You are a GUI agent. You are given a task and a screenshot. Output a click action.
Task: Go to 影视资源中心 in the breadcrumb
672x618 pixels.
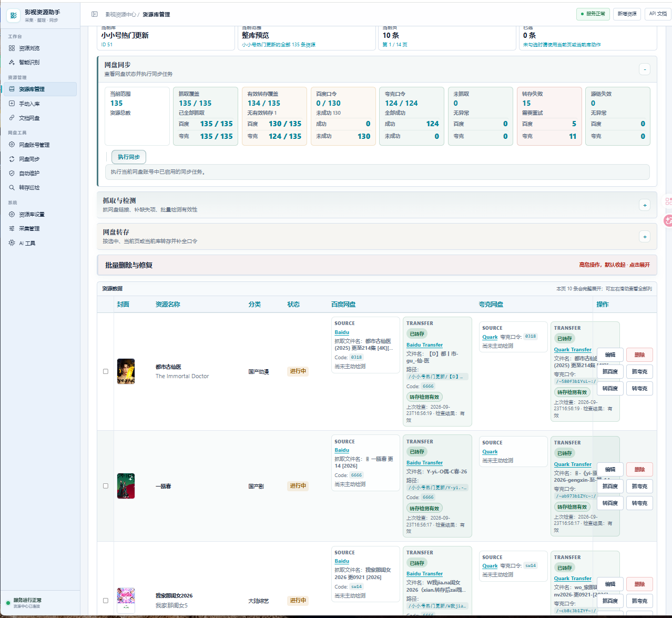coord(120,15)
